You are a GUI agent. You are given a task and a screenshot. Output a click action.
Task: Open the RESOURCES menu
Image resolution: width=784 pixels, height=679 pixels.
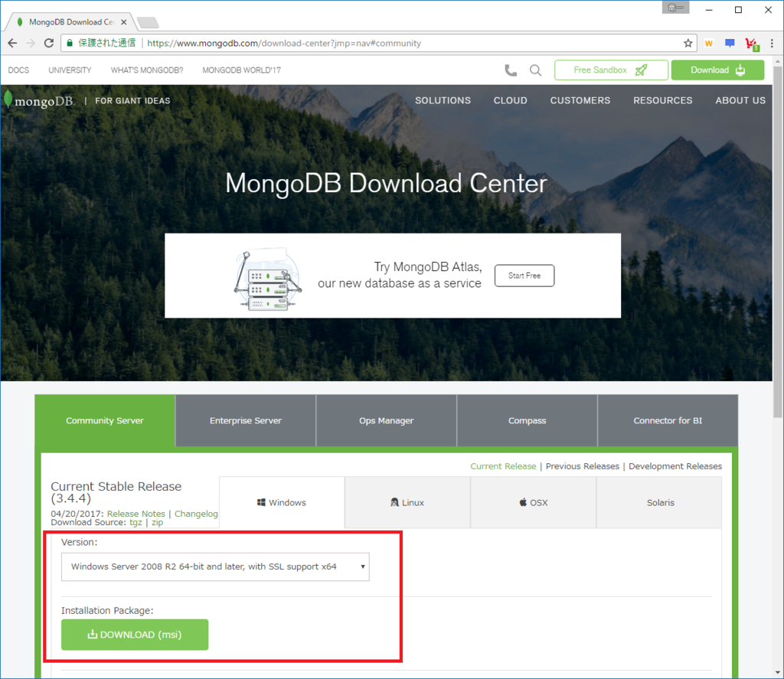pos(662,100)
